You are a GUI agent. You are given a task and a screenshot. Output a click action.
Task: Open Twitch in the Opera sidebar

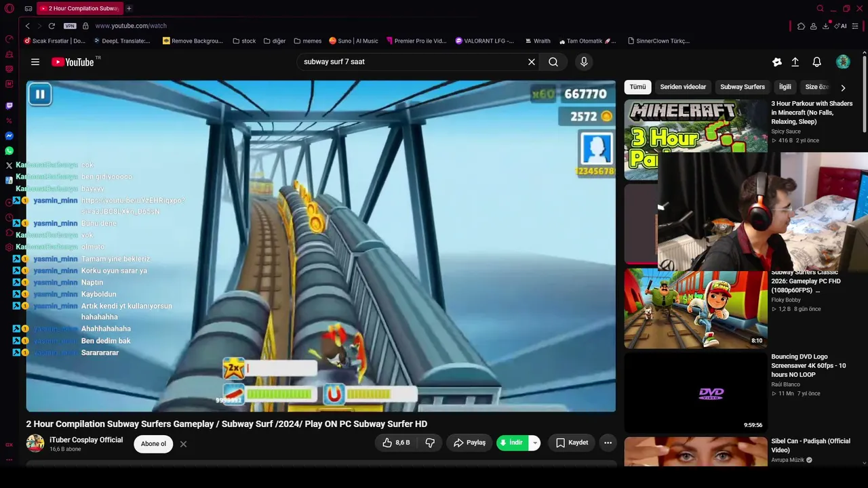(9, 106)
